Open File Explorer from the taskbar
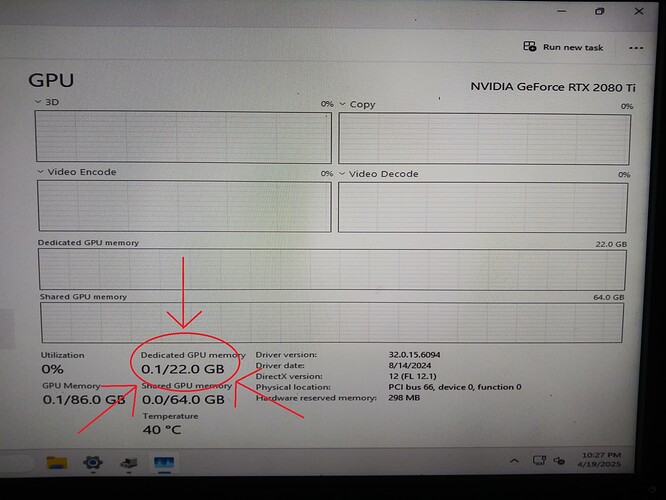The image size is (666, 500). tap(57, 462)
